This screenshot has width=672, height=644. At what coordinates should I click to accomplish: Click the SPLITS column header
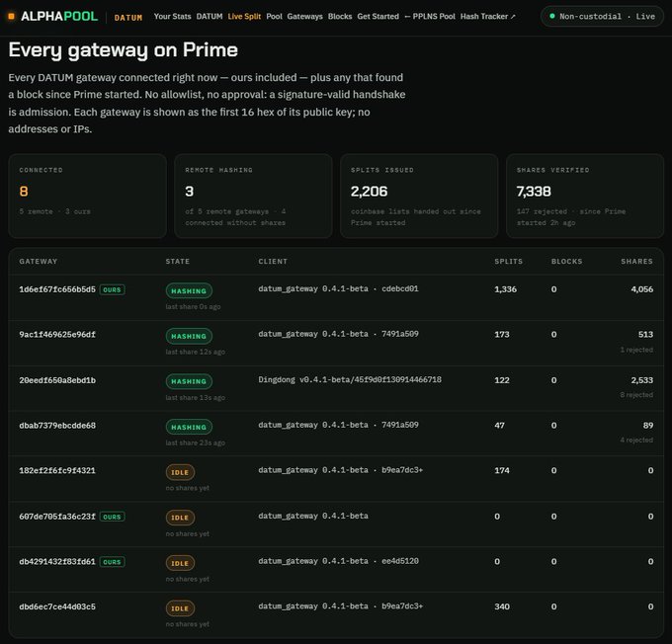(508, 262)
